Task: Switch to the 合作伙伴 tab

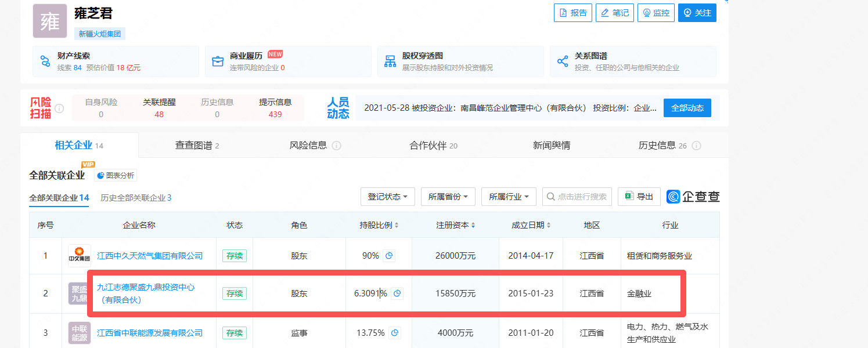Action: [x=434, y=146]
